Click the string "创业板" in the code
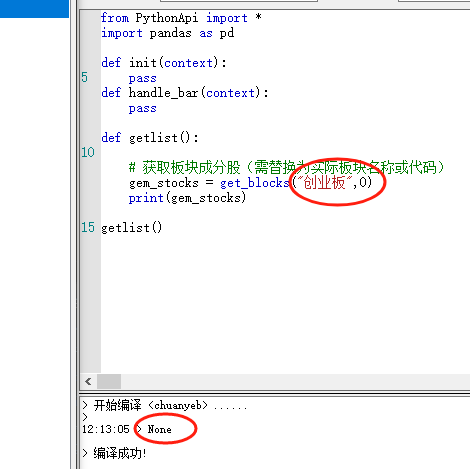This screenshot has width=470, height=469. tap(324, 183)
